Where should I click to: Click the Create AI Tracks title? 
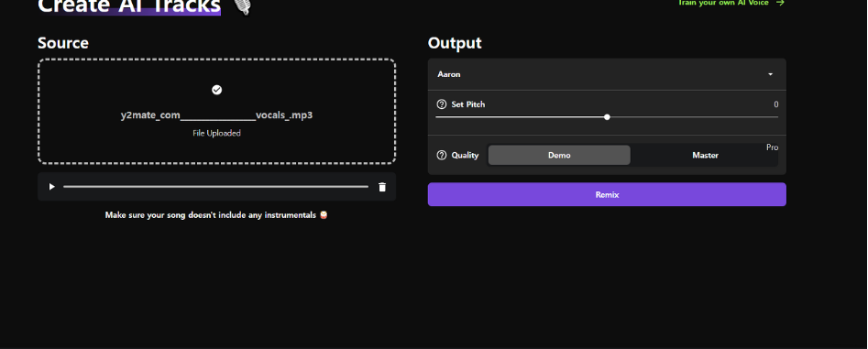(x=129, y=6)
